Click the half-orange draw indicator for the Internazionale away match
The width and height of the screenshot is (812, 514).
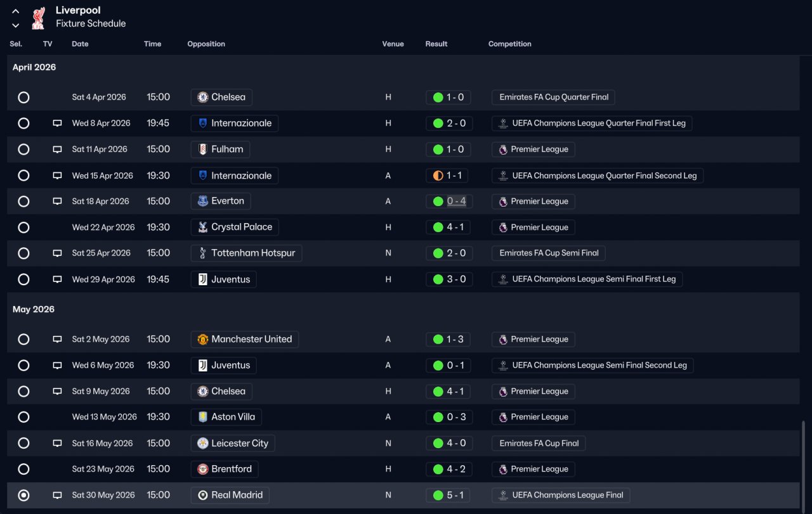click(x=438, y=176)
